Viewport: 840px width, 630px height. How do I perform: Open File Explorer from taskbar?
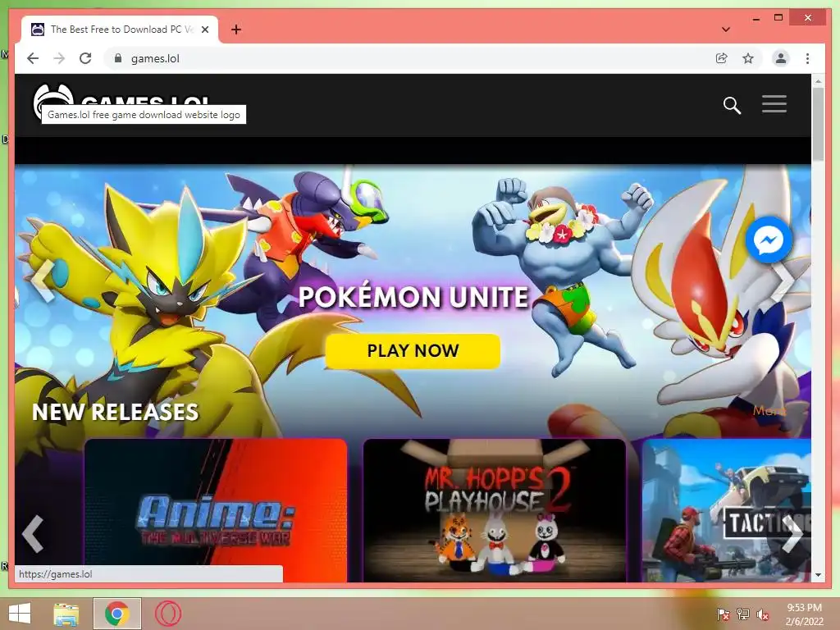(x=66, y=614)
